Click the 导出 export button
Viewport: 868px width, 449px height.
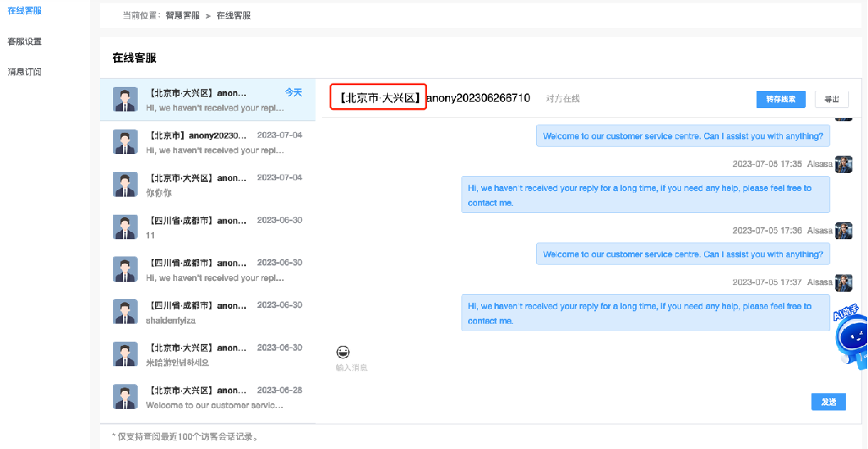[x=831, y=100]
